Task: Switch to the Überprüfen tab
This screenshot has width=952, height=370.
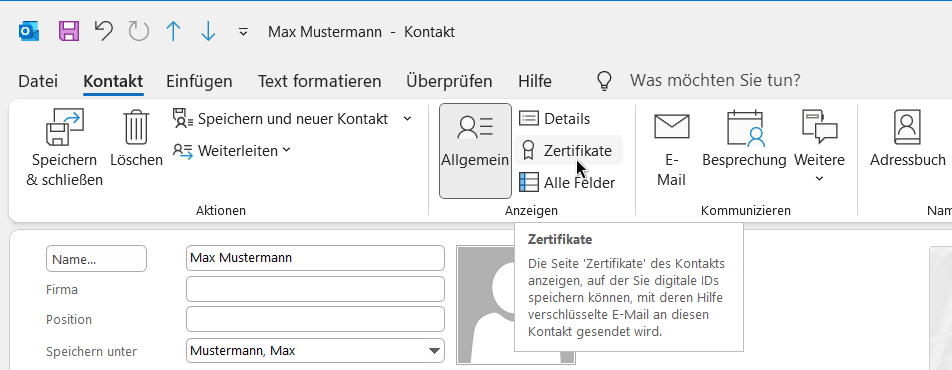Action: coord(449,81)
